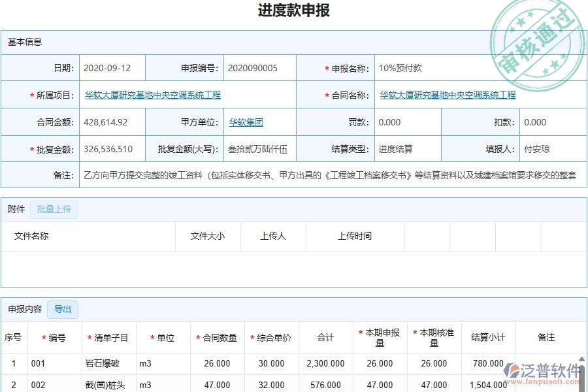Open the 合同名称 contract link
This screenshot has height=392, width=588.
[448, 95]
